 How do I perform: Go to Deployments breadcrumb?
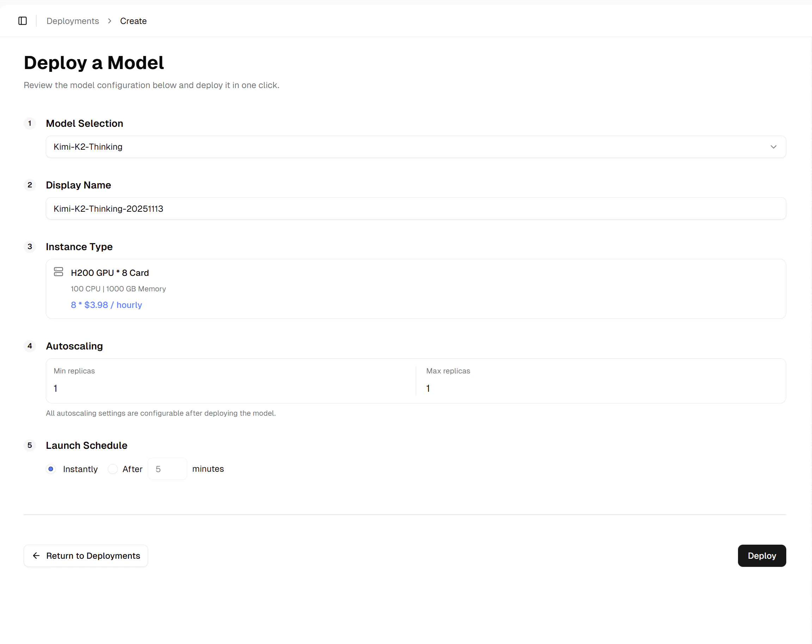tap(73, 21)
